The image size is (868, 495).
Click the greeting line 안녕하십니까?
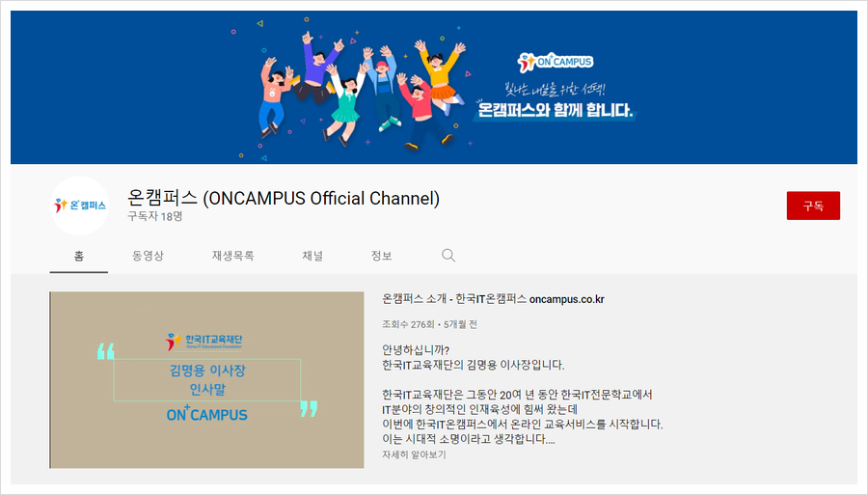coord(416,350)
